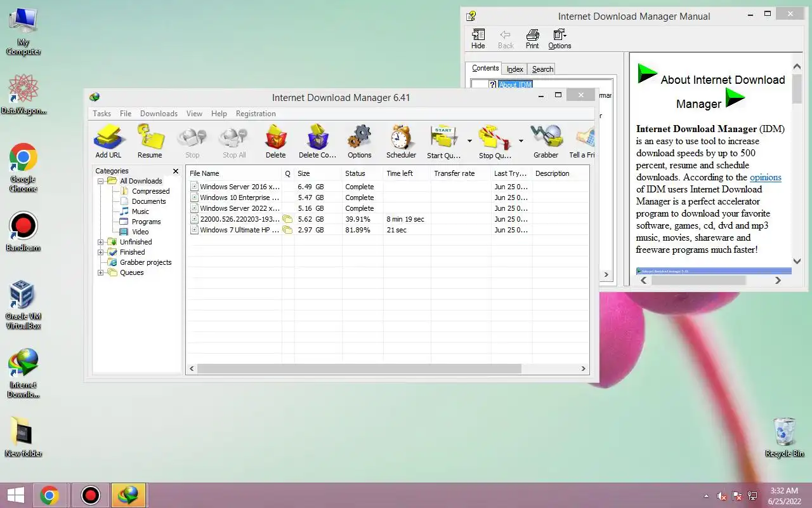The height and width of the screenshot is (508, 812).
Task: Click the Add URL toolbar icon
Action: tap(108, 141)
